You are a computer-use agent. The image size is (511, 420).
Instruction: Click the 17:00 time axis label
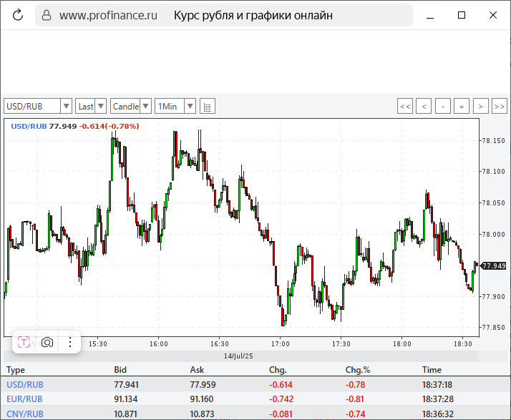[x=281, y=343]
